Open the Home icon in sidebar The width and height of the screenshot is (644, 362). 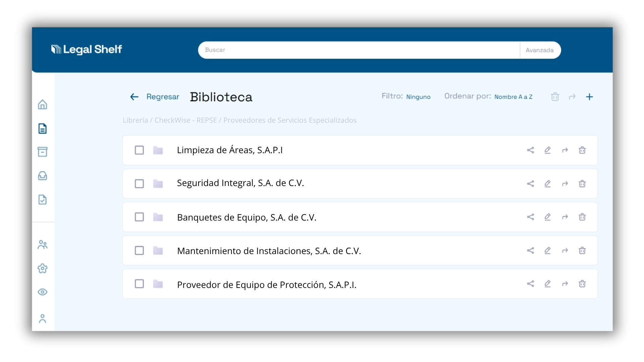pyautogui.click(x=43, y=105)
